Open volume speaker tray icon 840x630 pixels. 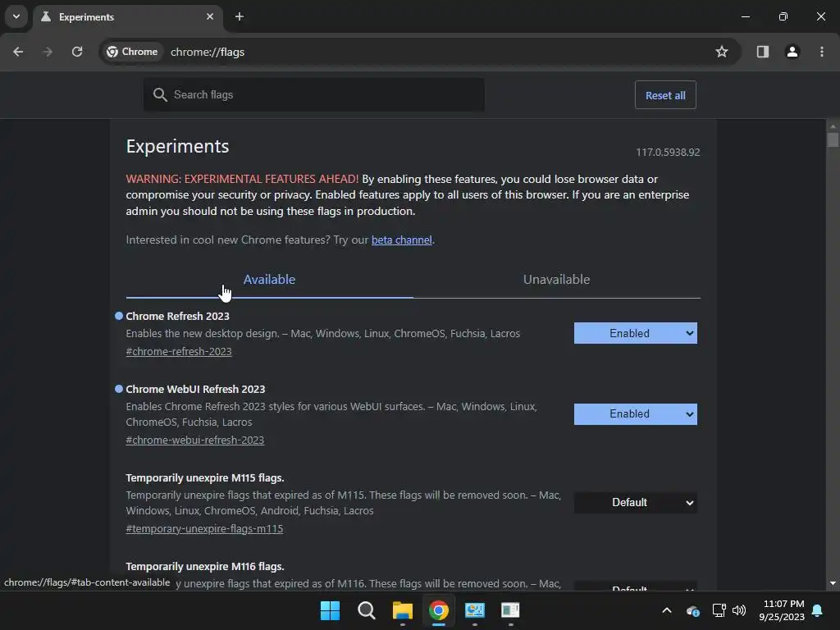click(x=739, y=610)
